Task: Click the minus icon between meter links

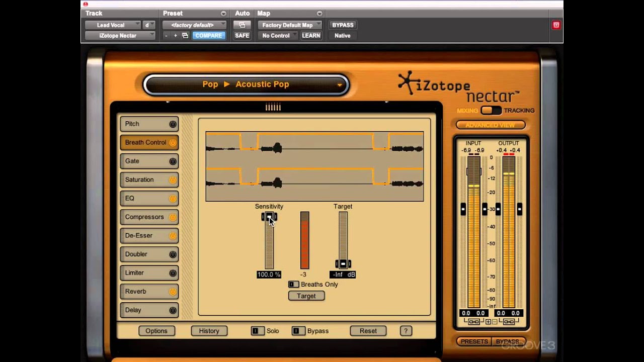Action: (x=494, y=322)
